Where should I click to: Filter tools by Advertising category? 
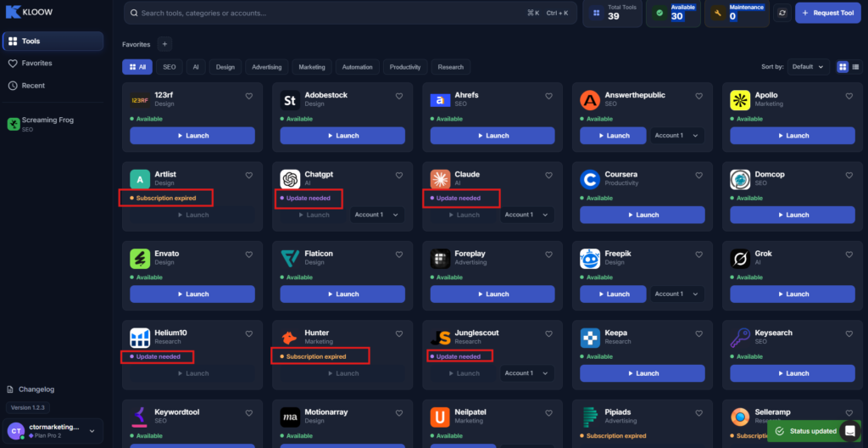(x=267, y=67)
